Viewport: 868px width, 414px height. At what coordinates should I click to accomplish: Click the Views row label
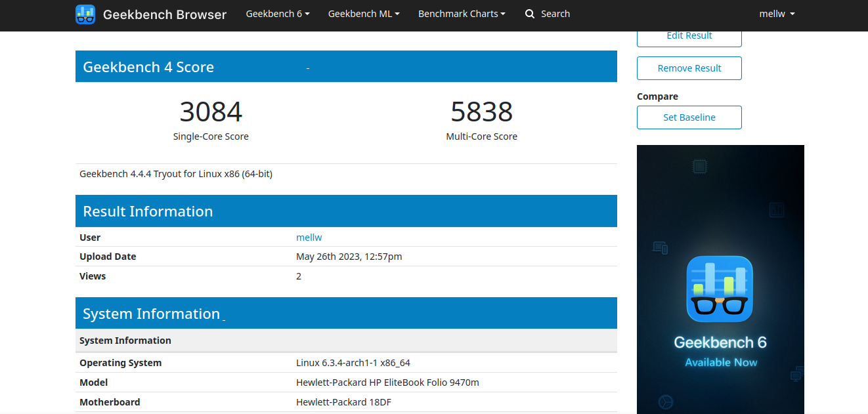click(x=93, y=276)
